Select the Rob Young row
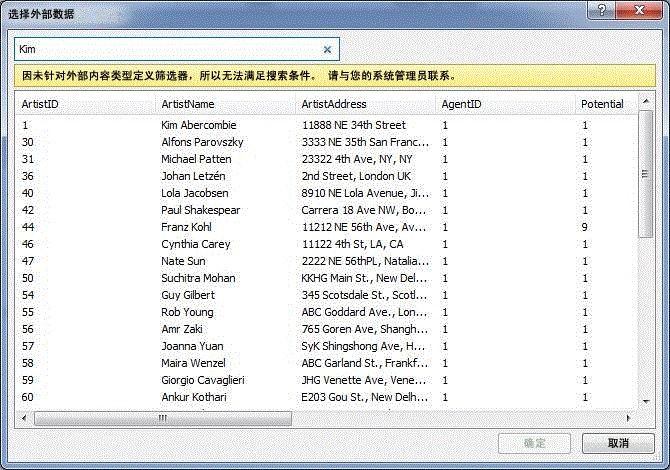The width and height of the screenshot is (670, 470). click(327, 312)
